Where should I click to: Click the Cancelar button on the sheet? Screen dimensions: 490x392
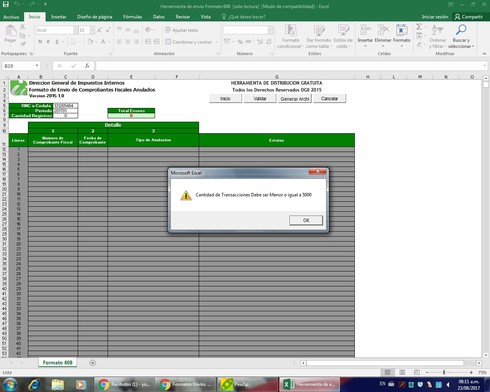pyautogui.click(x=330, y=99)
